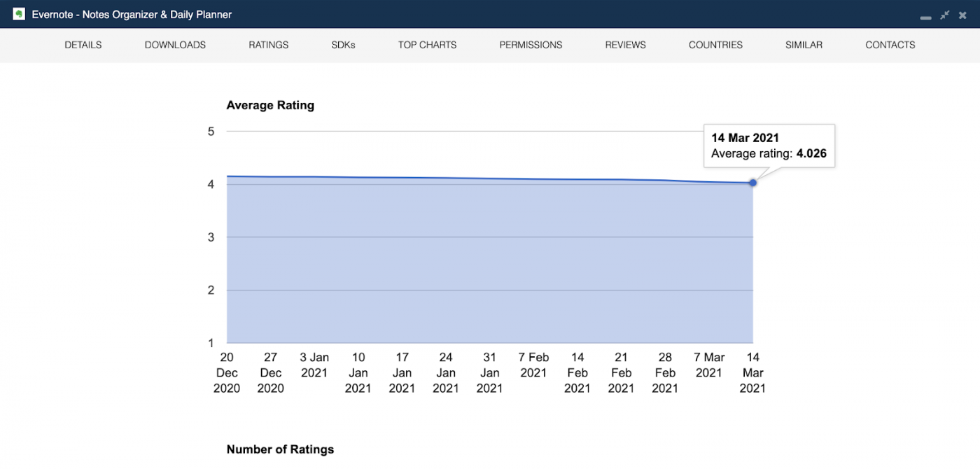
Task: Click the y-axis label 3
Action: tap(211, 237)
